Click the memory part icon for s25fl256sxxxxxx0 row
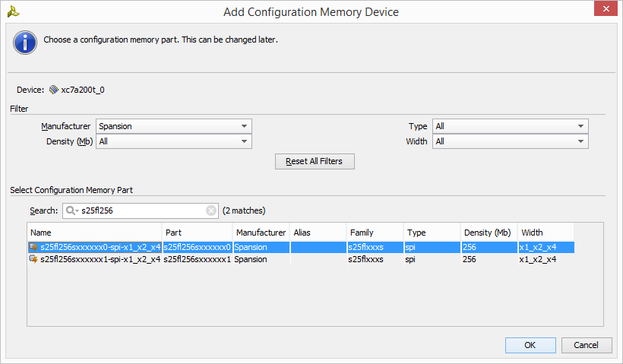 [33, 247]
